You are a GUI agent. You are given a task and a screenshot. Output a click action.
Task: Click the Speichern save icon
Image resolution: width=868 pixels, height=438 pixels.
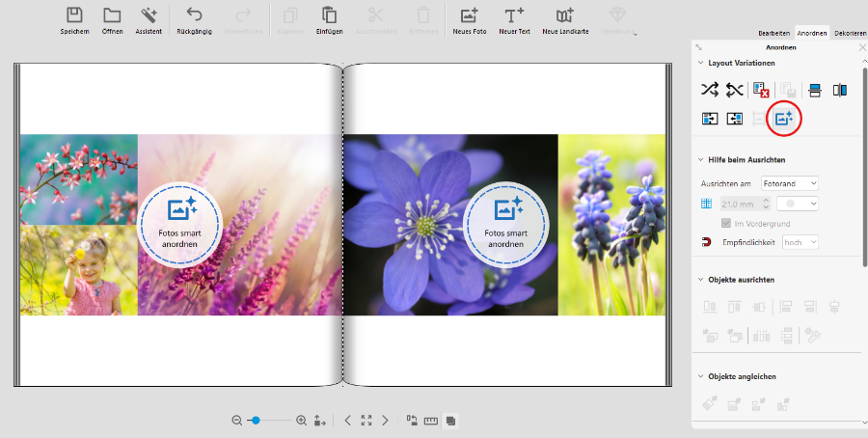pos(75,16)
